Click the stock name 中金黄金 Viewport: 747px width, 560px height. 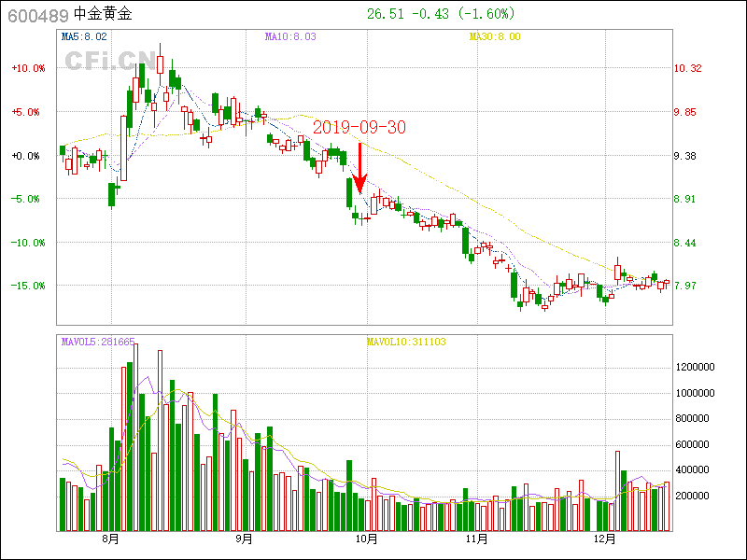(104, 14)
